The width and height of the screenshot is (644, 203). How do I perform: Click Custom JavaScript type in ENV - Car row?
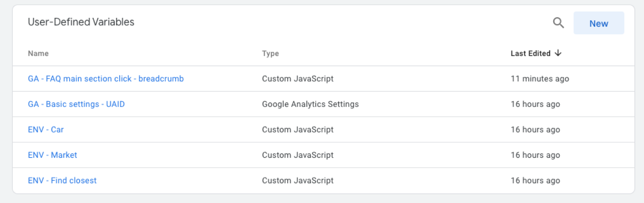298,130
